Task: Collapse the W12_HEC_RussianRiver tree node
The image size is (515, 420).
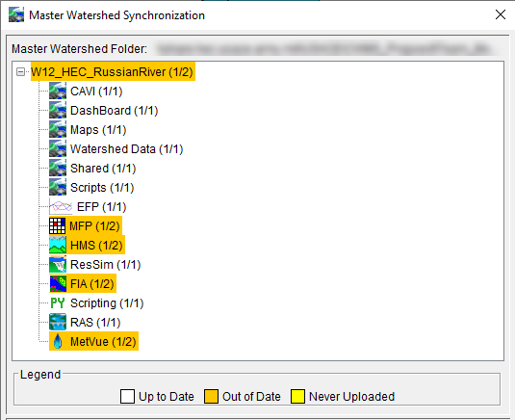Action: tap(20, 71)
